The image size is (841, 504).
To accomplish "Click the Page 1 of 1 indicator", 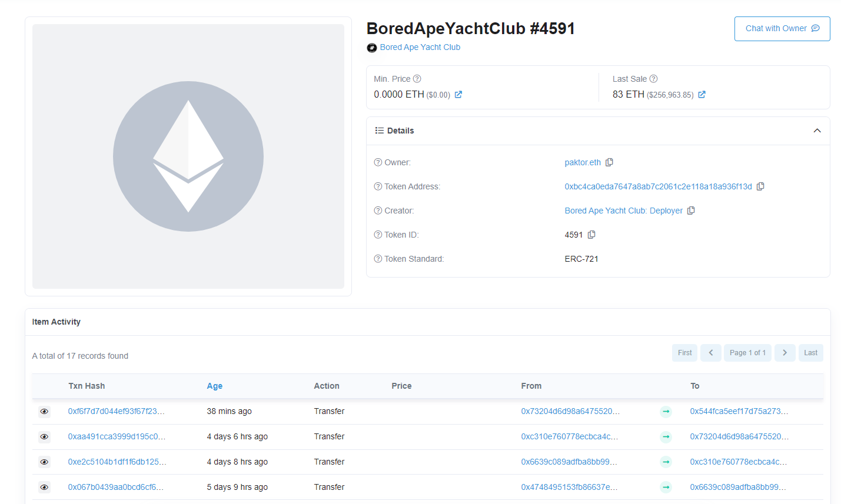I will click(x=747, y=353).
